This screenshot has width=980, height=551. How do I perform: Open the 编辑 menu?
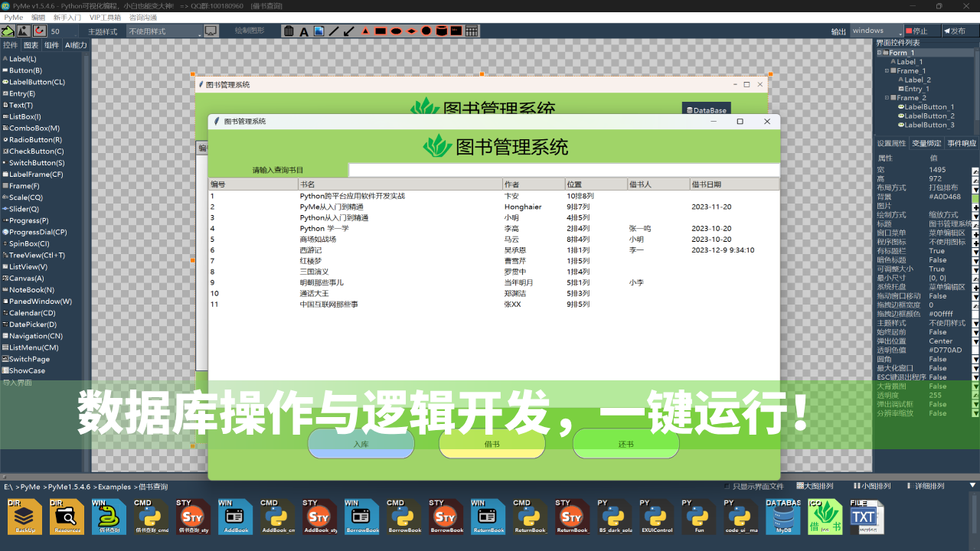(35, 17)
